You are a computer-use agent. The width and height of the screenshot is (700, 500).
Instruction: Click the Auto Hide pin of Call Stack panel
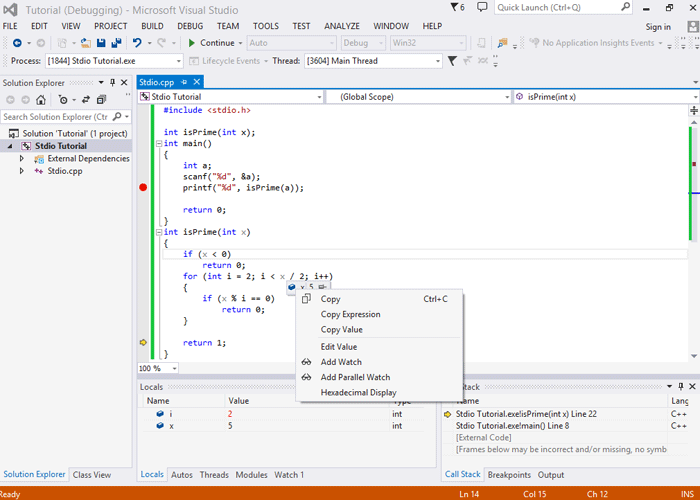pyautogui.click(x=680, y=387)
